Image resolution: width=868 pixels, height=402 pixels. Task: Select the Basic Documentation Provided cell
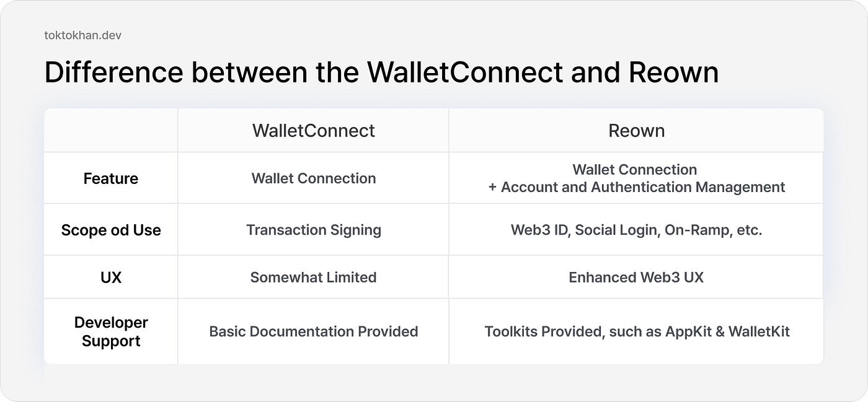tap(313, 331)
